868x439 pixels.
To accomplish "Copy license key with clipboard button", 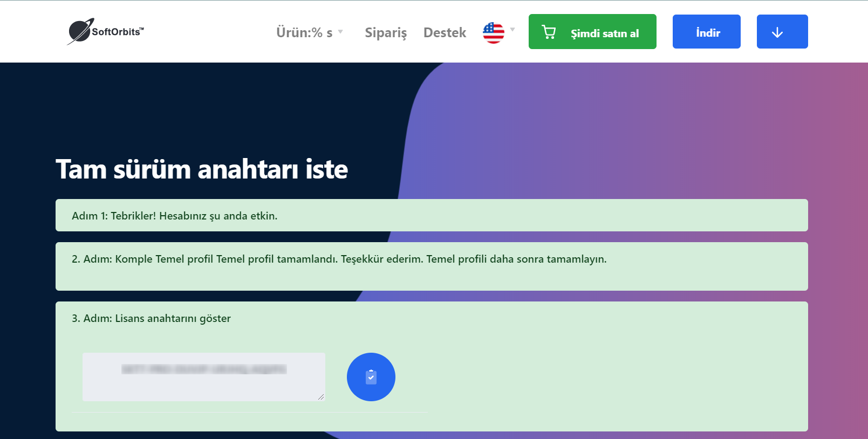I will [x=371, y=377].
